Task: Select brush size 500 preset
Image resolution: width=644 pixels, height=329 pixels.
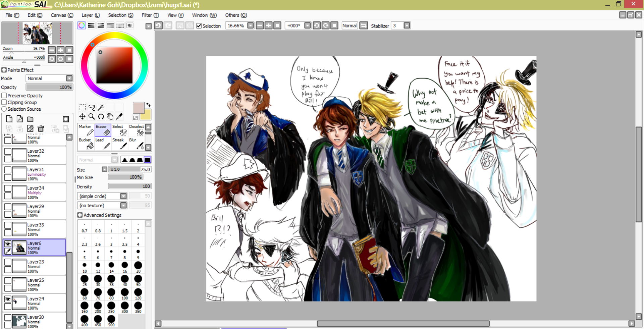Action: [111, 320]
